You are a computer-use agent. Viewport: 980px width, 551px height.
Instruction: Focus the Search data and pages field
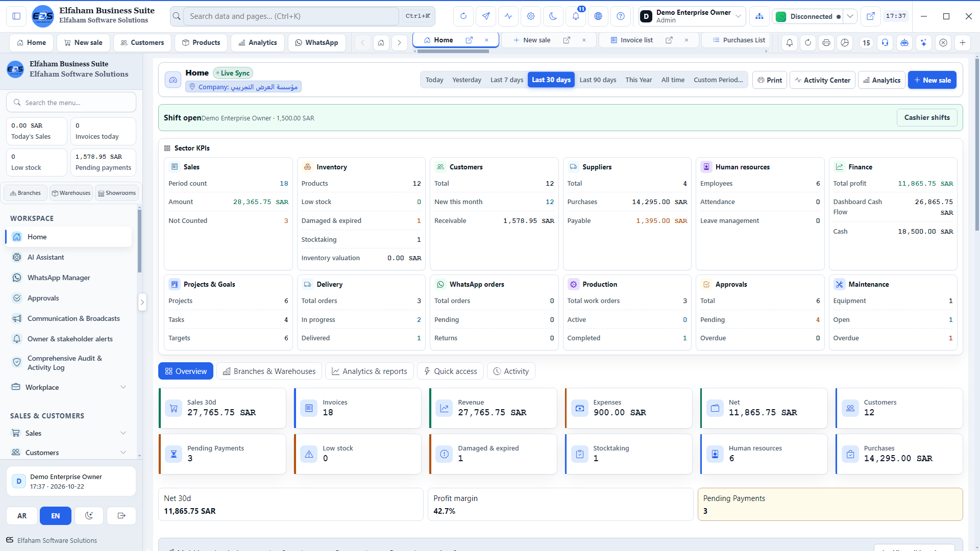pyautogui.click(x=291, y=16)
